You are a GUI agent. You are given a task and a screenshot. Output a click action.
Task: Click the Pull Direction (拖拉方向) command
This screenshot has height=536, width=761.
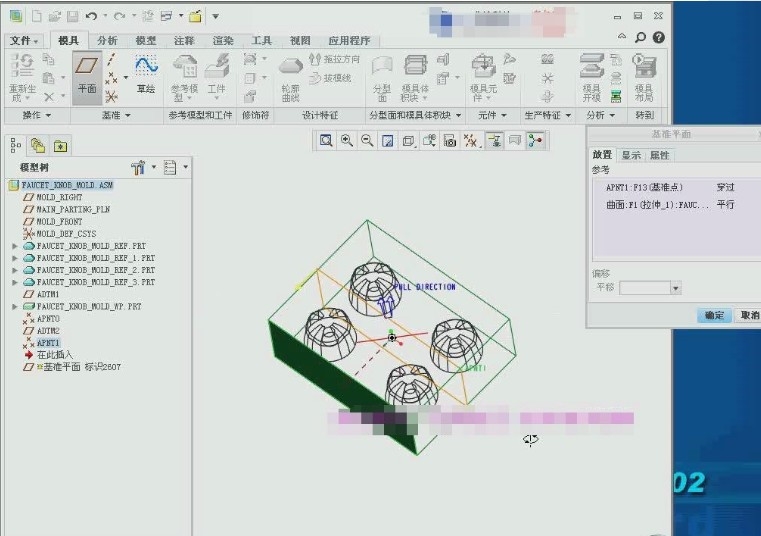point(335,59)
